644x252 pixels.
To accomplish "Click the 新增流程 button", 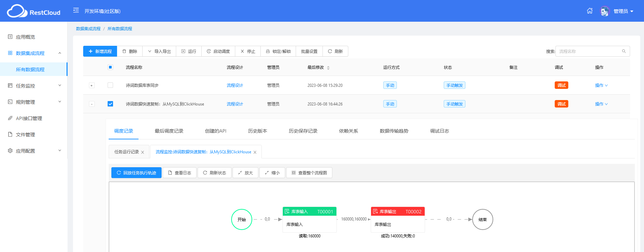I will tap(100, 51).
